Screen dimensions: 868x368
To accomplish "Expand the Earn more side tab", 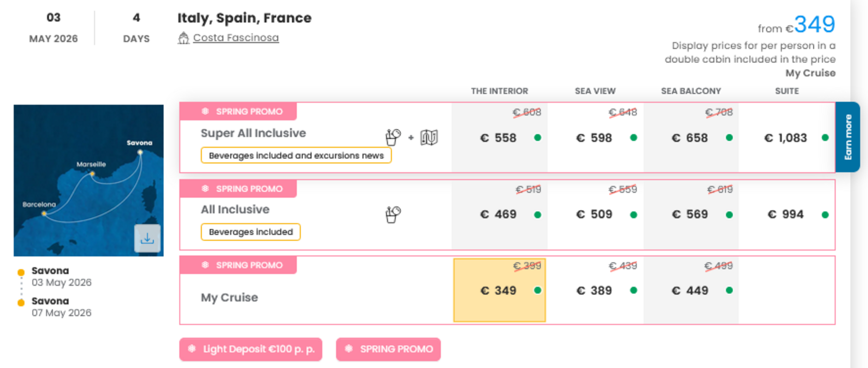I will coord(848,137).
